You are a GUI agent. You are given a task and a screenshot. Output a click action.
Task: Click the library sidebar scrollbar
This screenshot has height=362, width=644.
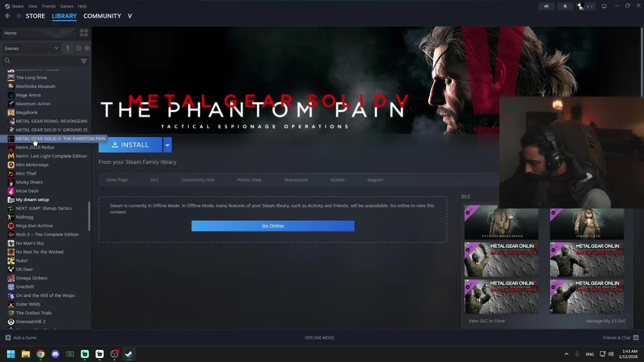[x=90, y=216]
